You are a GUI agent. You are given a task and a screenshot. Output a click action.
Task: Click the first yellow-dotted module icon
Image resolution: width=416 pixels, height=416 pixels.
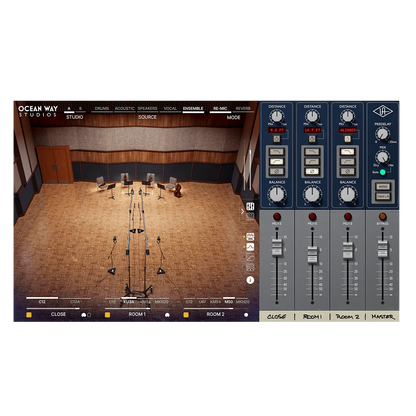tap(250, 237)
